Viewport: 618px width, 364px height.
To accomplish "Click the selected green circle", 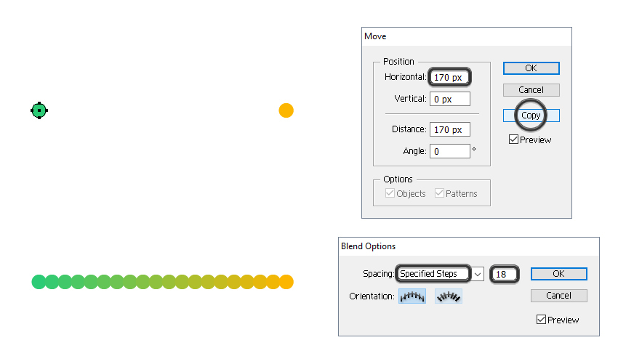I will point(39,110).
